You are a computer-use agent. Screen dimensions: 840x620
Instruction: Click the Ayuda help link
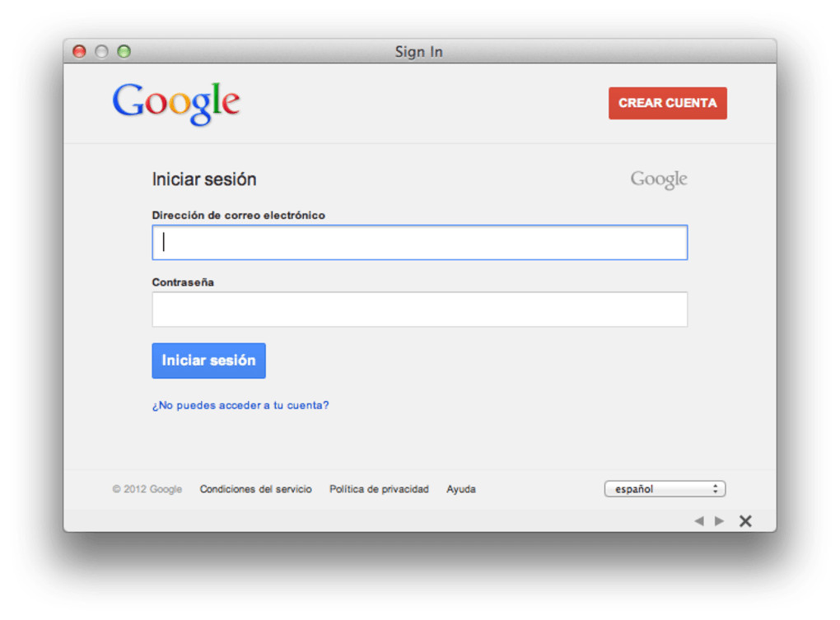[461, 489]
